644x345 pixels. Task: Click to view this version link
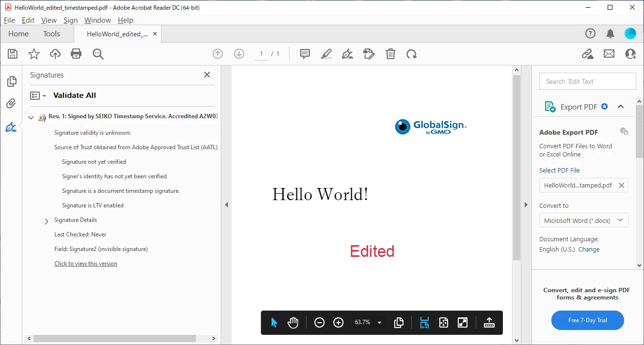pos(86,264)
